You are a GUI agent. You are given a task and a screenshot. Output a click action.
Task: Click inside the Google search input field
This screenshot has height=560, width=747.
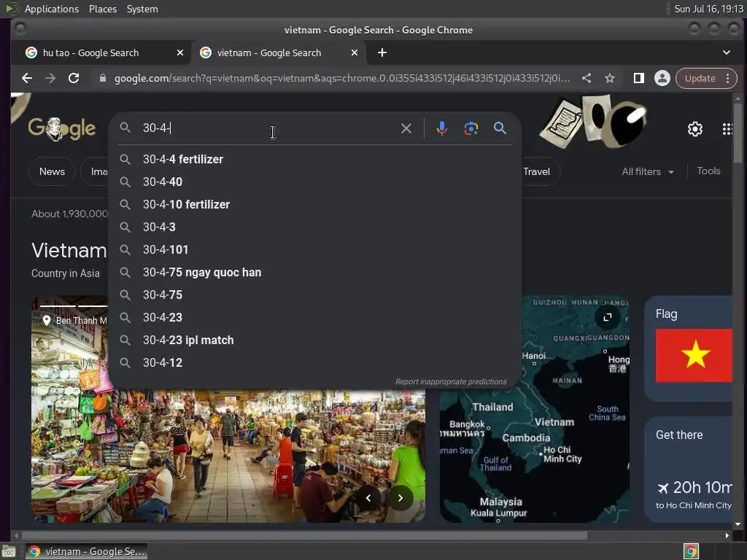267,128
